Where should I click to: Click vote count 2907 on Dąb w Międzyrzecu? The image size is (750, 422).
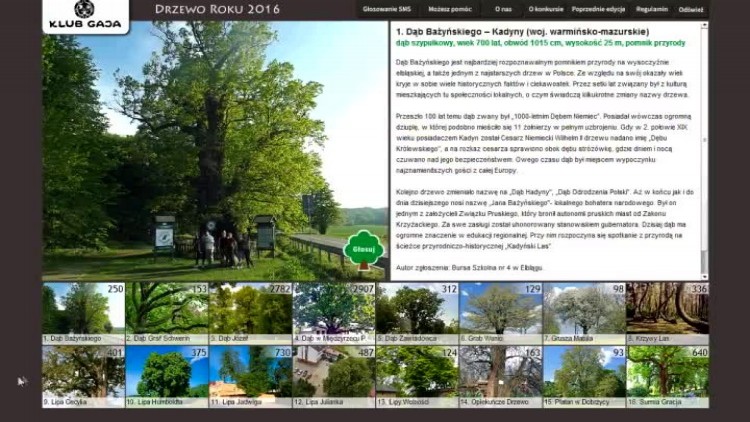[363, 289]
